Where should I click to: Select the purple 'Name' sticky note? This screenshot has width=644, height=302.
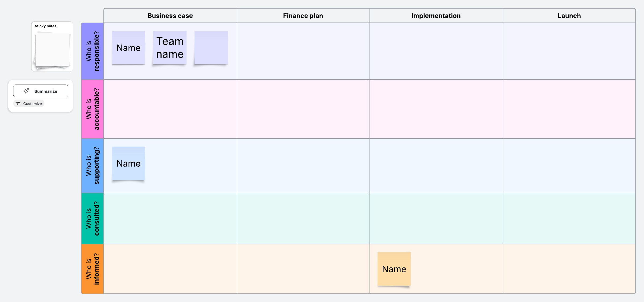(129, 48)
